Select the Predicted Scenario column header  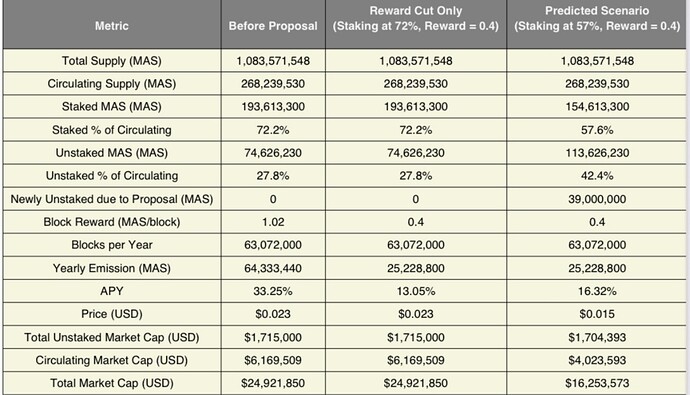click(x=597, y=18)
